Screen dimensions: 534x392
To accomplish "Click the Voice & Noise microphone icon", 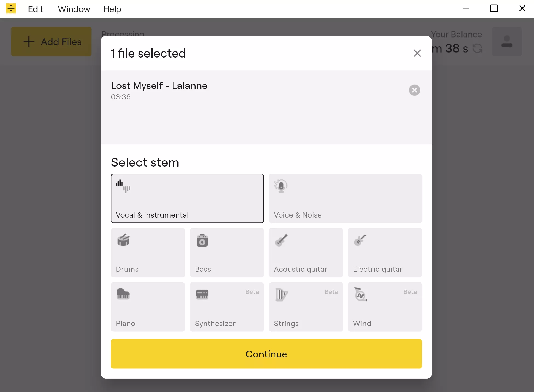I will click(281, 186).
